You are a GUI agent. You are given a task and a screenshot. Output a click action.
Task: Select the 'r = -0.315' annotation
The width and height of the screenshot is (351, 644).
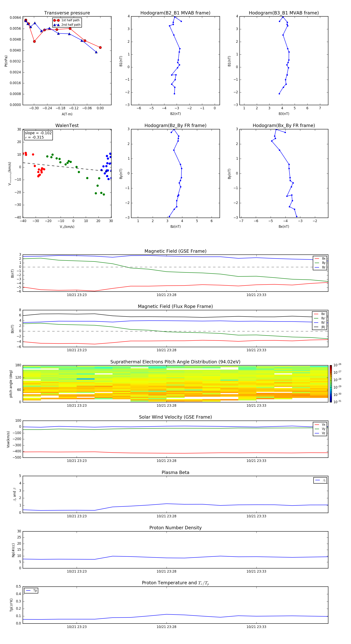point(35,137)
